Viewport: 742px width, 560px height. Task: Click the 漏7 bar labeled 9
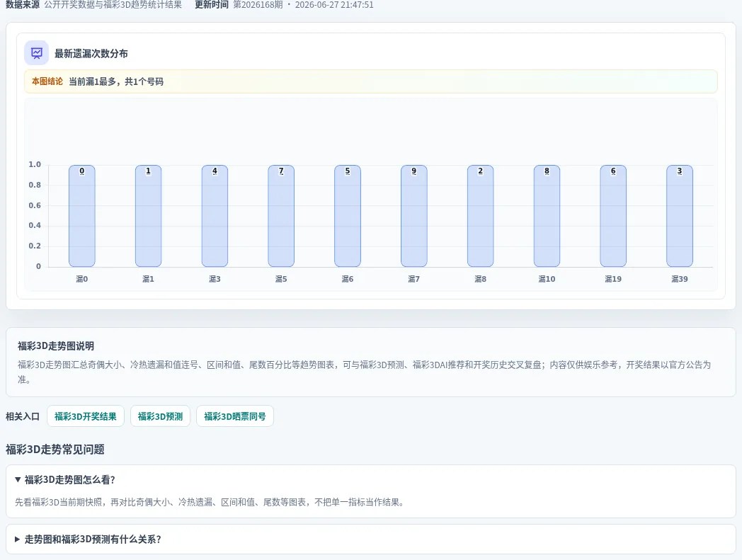click(414, 216)
